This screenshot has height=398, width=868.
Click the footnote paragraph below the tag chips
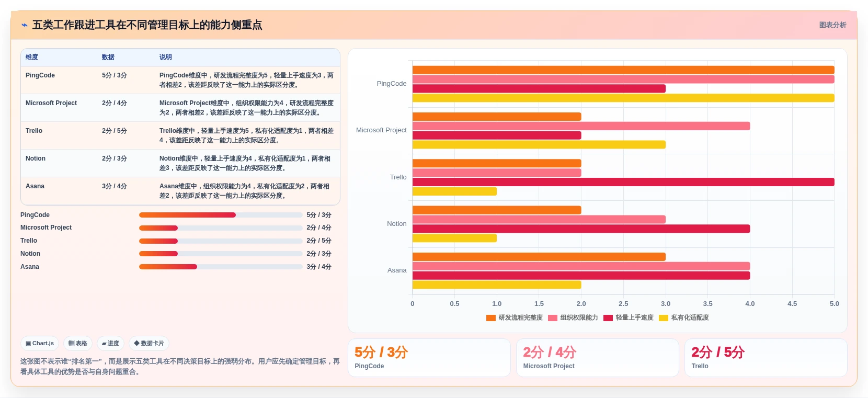[180, 367]
